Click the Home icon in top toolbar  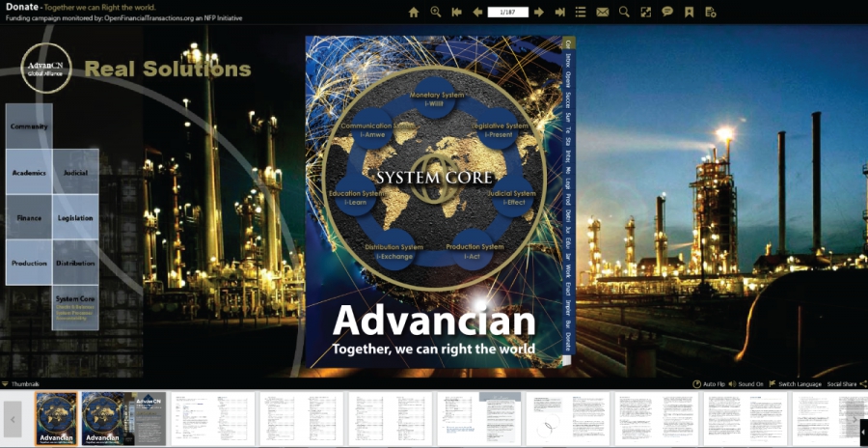click(x=414, y=13)
